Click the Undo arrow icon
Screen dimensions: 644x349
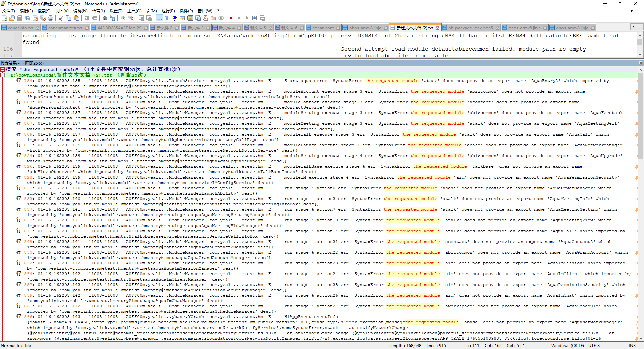[87, 18]
